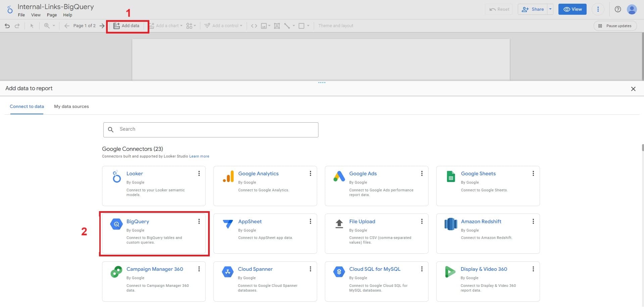
Task: Select the Amazon Redshift connector icon
Action: pyautogui.click(x=451, y=224)
